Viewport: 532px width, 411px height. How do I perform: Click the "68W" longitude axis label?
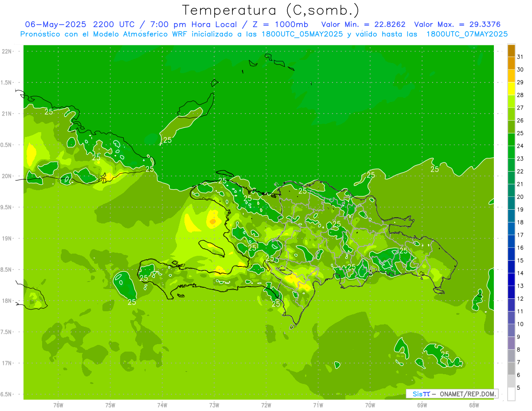coord(474,405)
